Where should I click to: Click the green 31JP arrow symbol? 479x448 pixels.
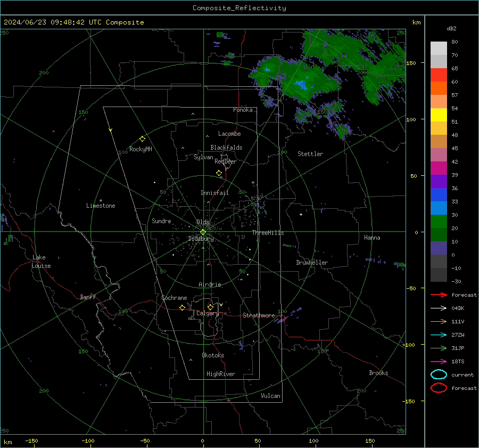click(x=439, y=348)
